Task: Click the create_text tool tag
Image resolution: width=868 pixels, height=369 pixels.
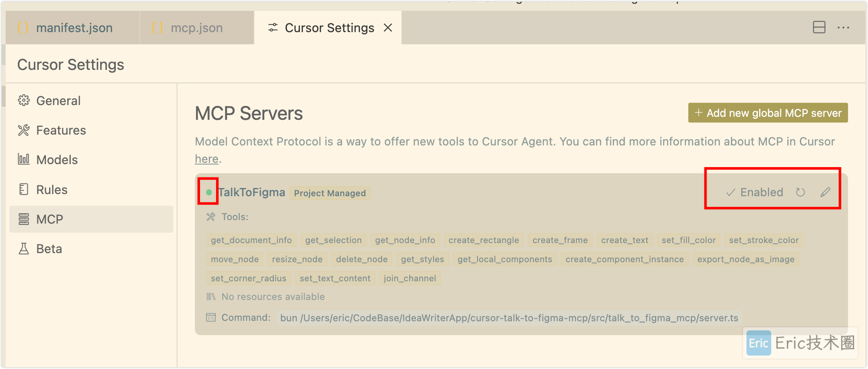Action: [625, 240]
